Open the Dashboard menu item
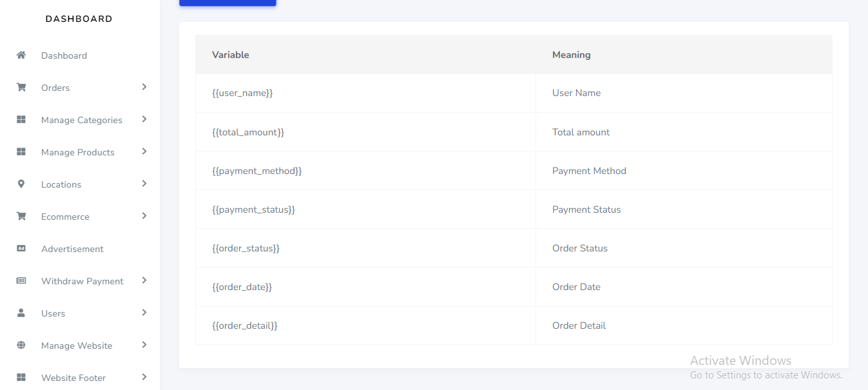Screen dimensions: 868x390 pos(64,55)
